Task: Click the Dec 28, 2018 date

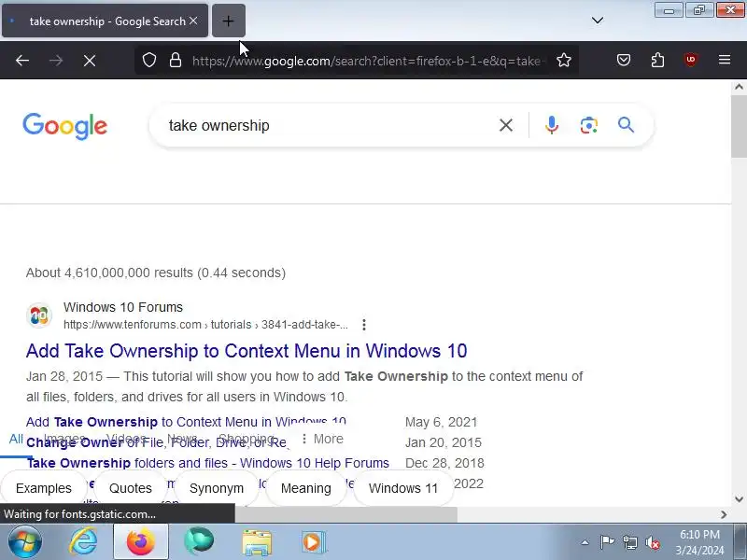Action: click(x=444, y=463)
